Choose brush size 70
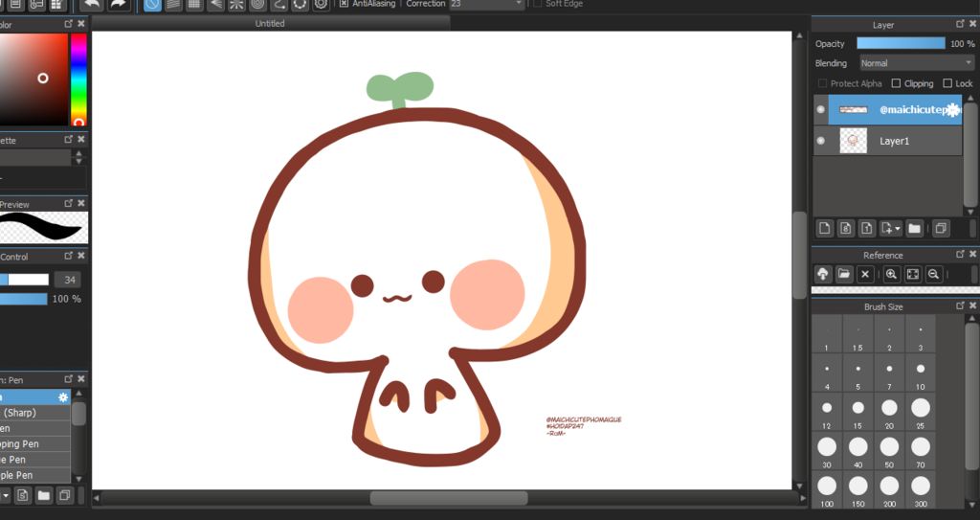The image size is (980, 520). pos(921,452)
